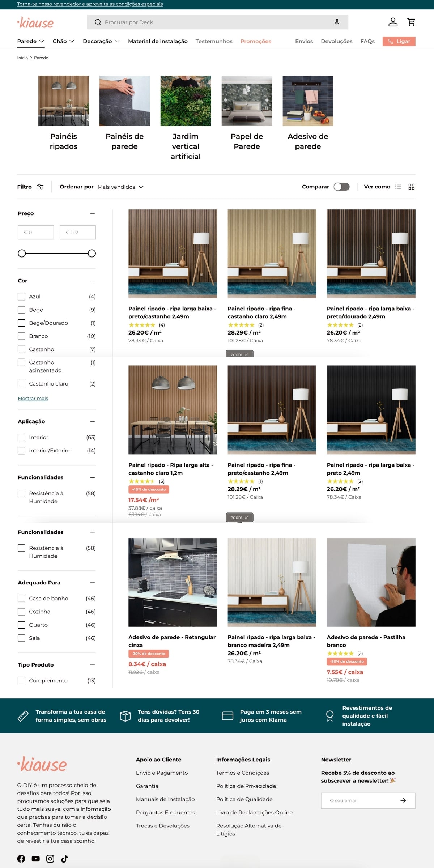Open the Facebook page icon
The width and height of the screenshot is (434, 868).
point(21,859)
